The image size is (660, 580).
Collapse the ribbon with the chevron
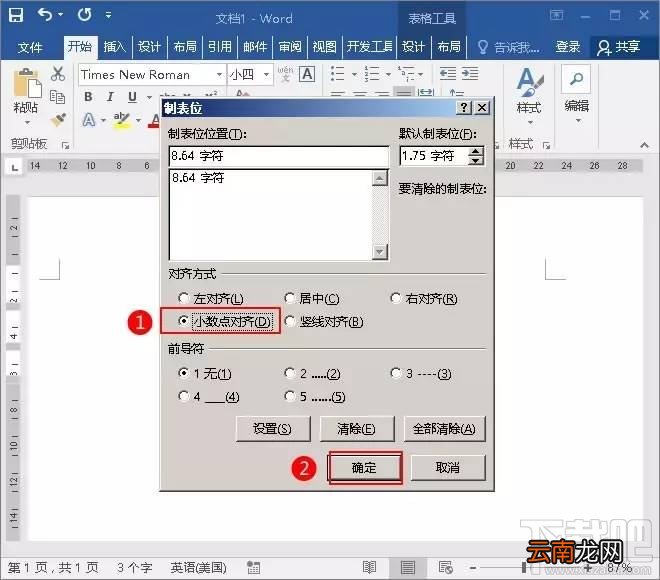click(644, 145)
